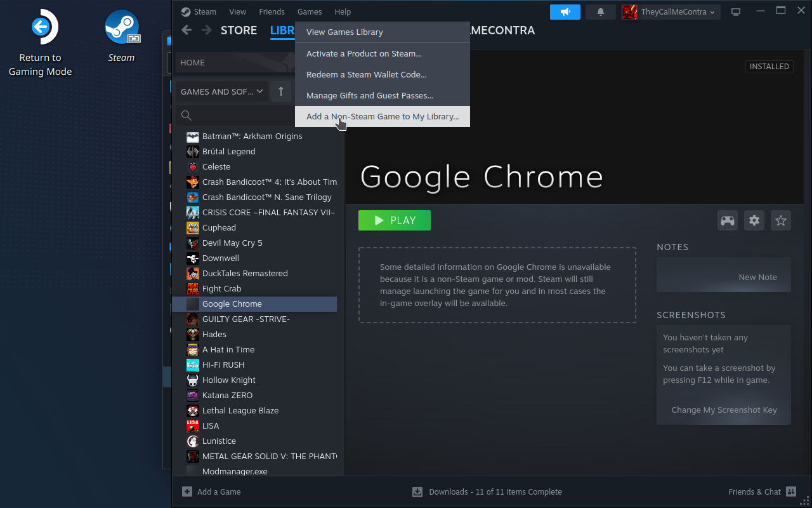The height and width of the screenshot is (508, 812).
Task: Select Crash Bandicoot N. Sane Trilogy
Action: 254,197
